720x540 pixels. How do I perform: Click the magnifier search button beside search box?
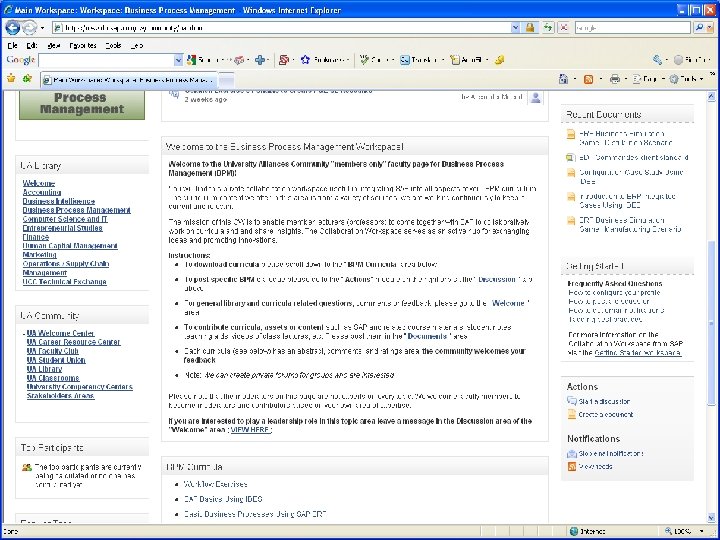699,28
